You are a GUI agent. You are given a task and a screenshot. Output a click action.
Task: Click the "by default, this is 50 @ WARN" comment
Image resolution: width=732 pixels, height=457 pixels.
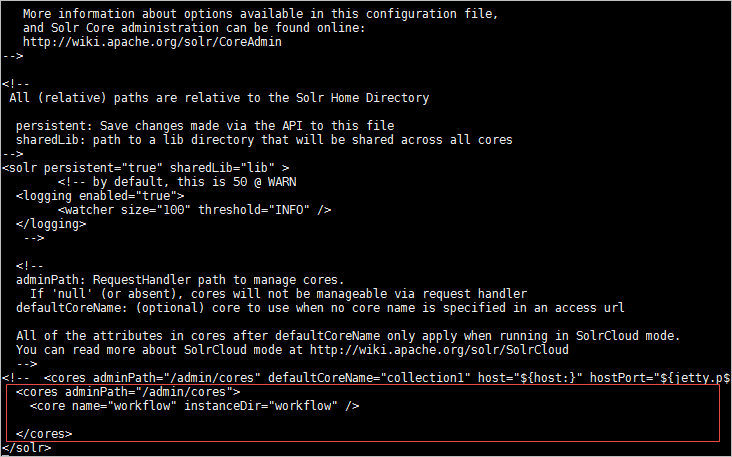tap(177, 182)
